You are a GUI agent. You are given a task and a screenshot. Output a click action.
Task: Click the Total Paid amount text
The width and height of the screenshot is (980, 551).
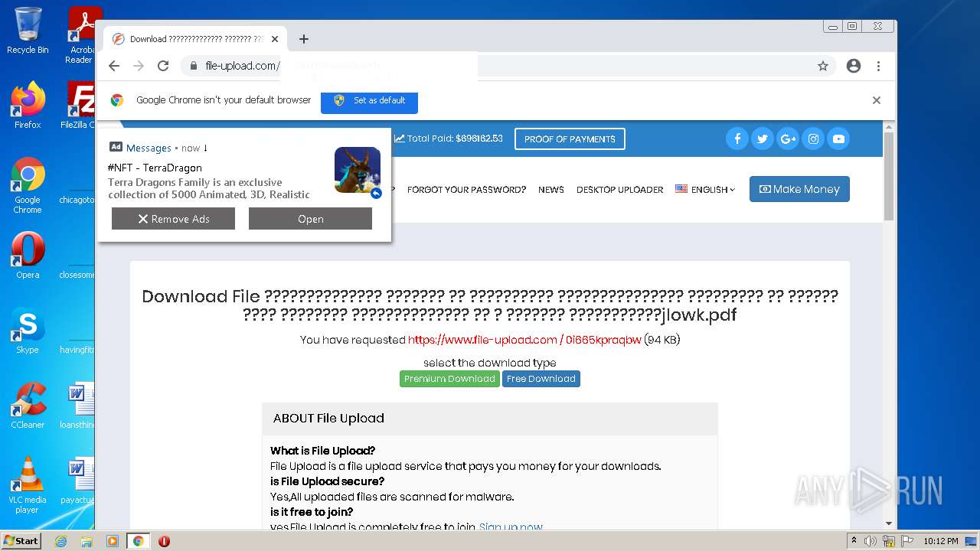(449, 139)
